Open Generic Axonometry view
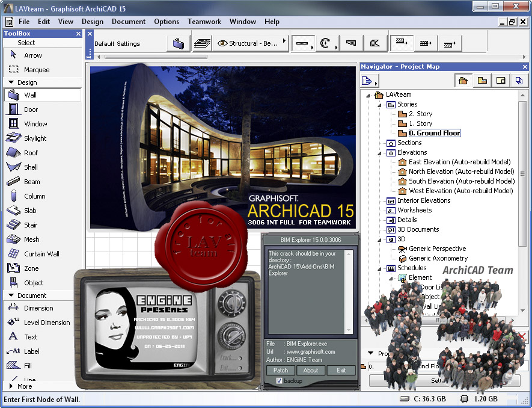Viewport: 532px width, 408px height. 438,259
